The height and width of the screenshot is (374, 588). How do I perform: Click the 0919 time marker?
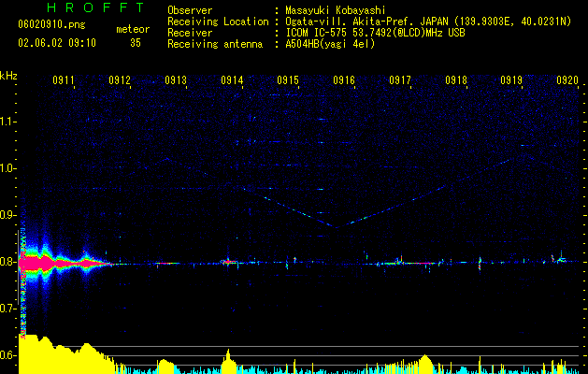[511, 79]
